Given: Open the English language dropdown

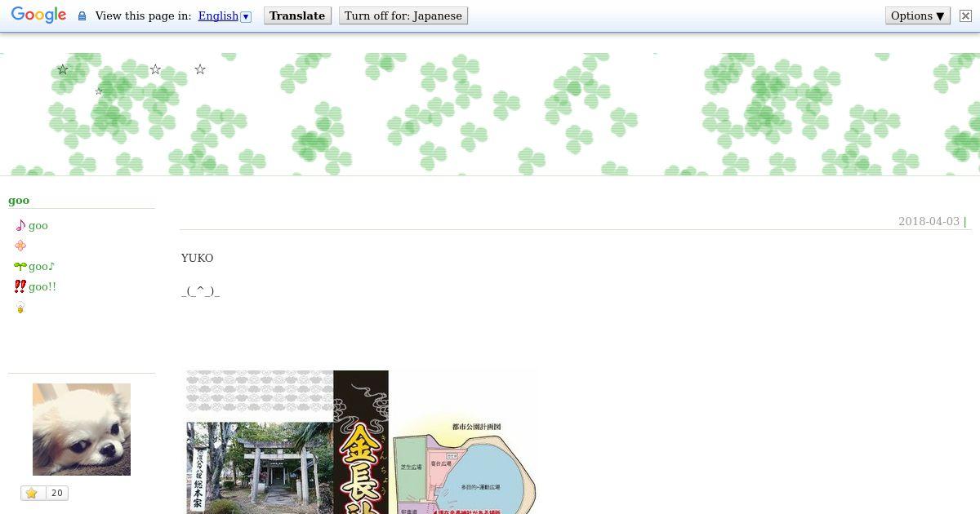Looking at the screenshot, I should (x=225, y=16).
